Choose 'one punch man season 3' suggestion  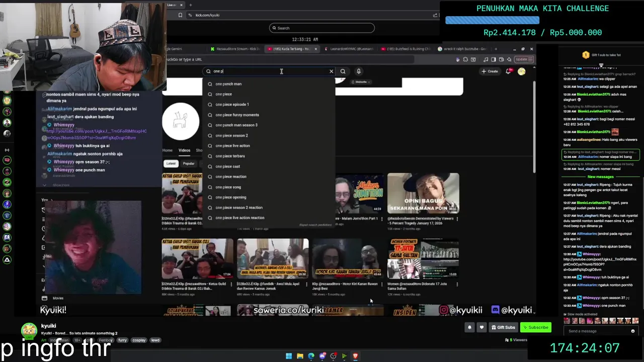pos(269,125)
